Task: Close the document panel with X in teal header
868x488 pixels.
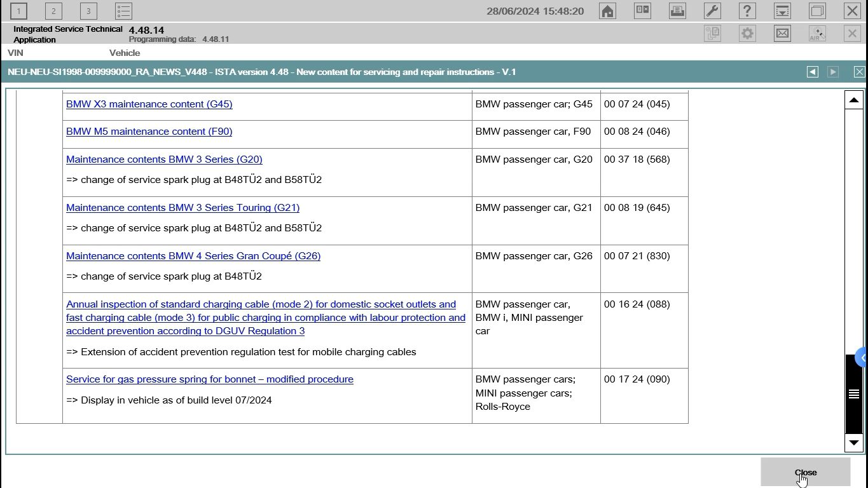Action: [x=859, y=72]
